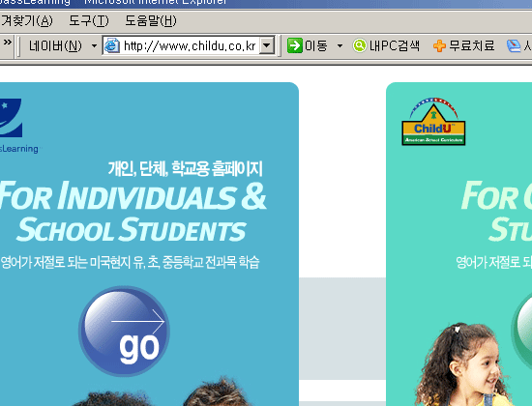
Task: Expand the 이동 button dropdown arrow
Action: 340,45
